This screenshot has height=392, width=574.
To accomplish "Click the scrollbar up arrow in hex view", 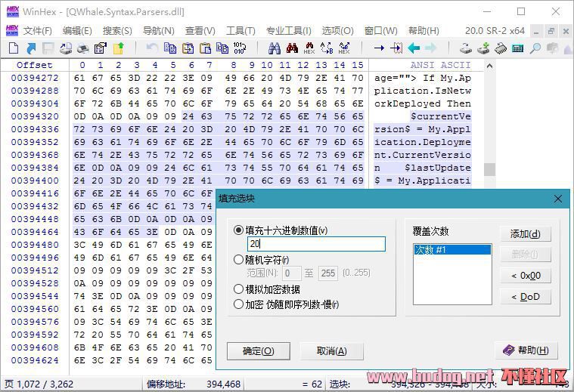I will click(x=489, y=66).
